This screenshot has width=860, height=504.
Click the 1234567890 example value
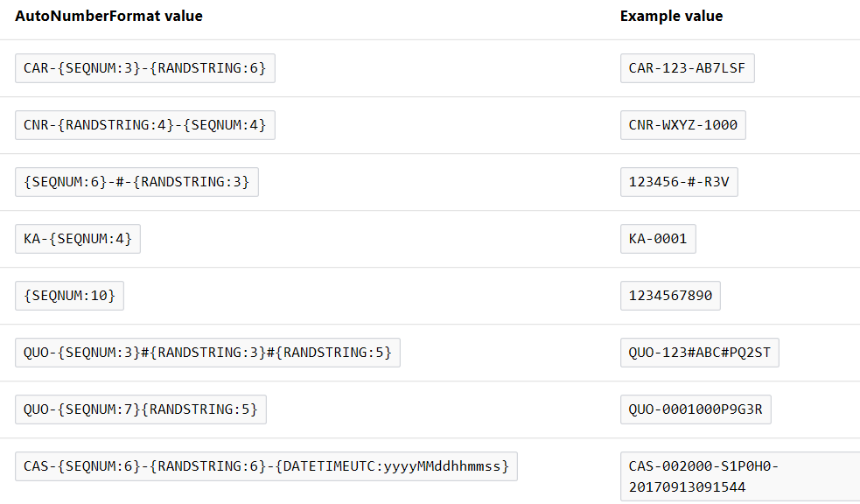click(670, 296)
